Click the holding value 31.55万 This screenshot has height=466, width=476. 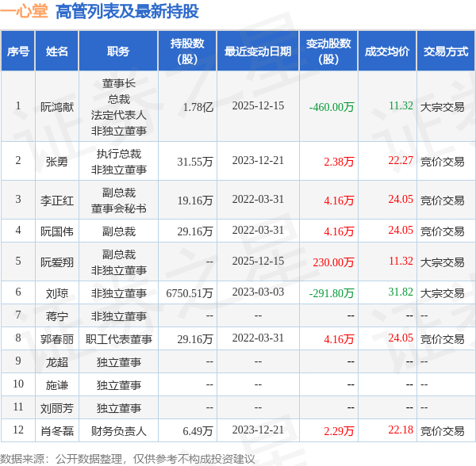[x=195, y=162]
